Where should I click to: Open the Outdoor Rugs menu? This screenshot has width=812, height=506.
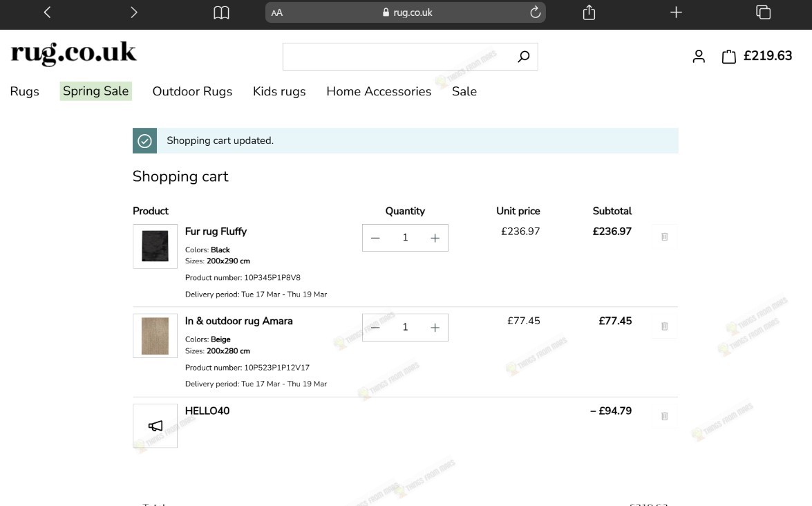coord(192,92)
